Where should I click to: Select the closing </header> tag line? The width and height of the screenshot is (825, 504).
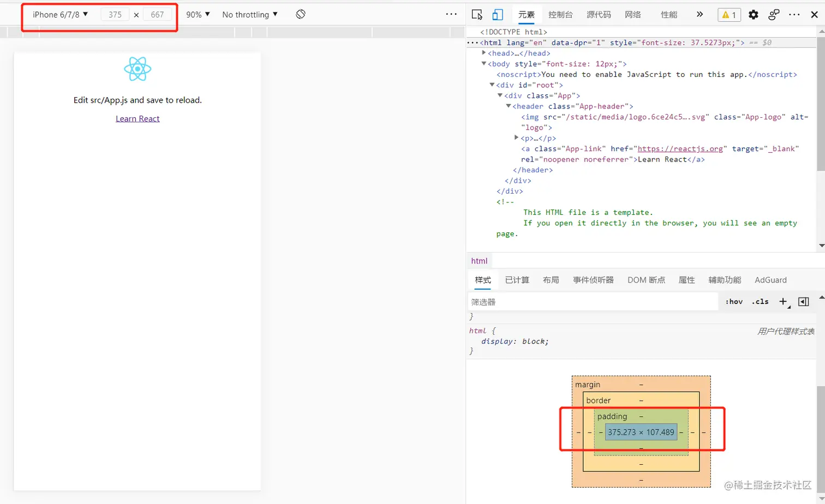pos(533,170)
